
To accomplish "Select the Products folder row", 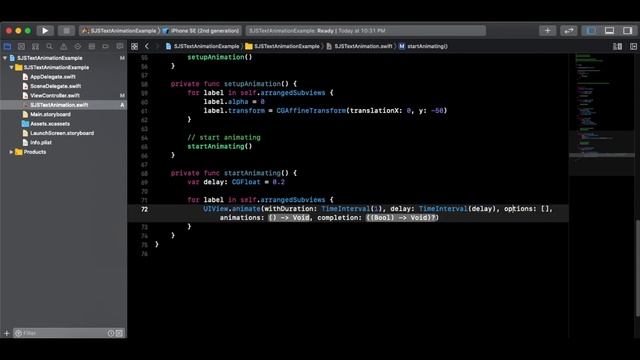I will pos(63,152).
